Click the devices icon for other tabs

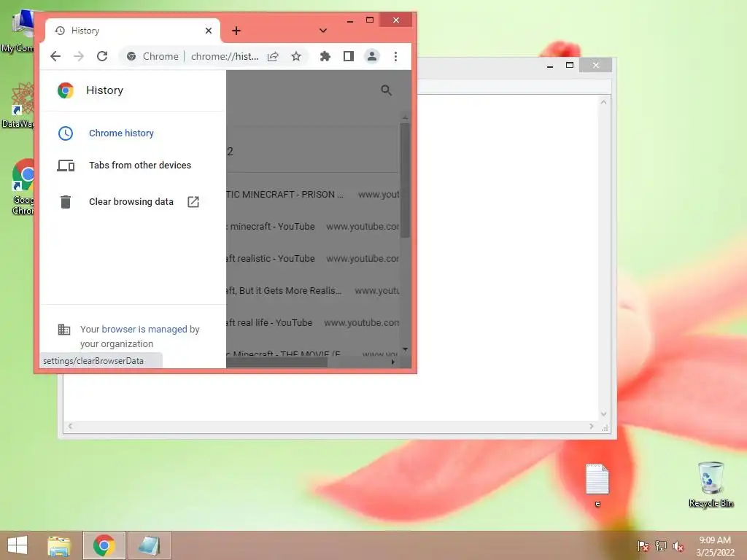(x=66, y=166)
